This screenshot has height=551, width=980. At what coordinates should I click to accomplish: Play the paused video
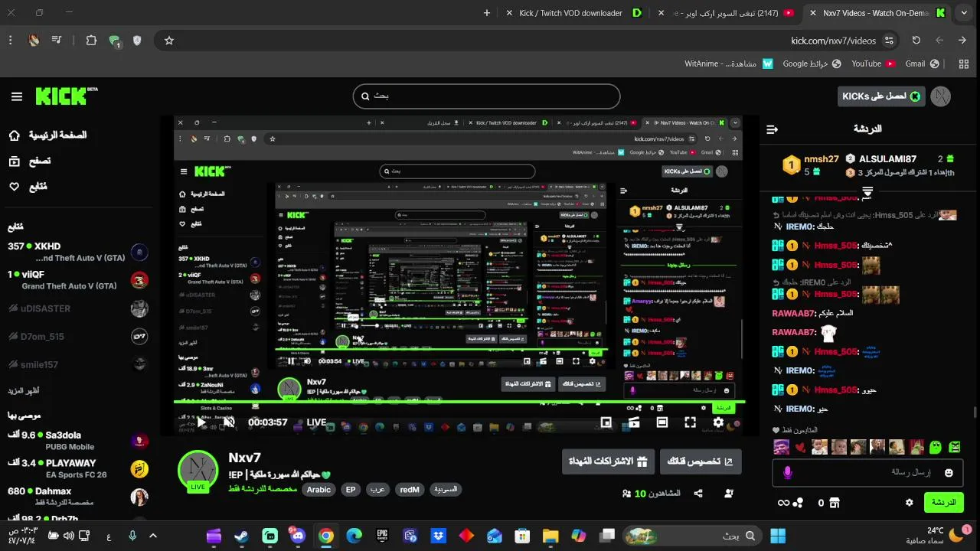pyautogui.click(x=201, y=422)
